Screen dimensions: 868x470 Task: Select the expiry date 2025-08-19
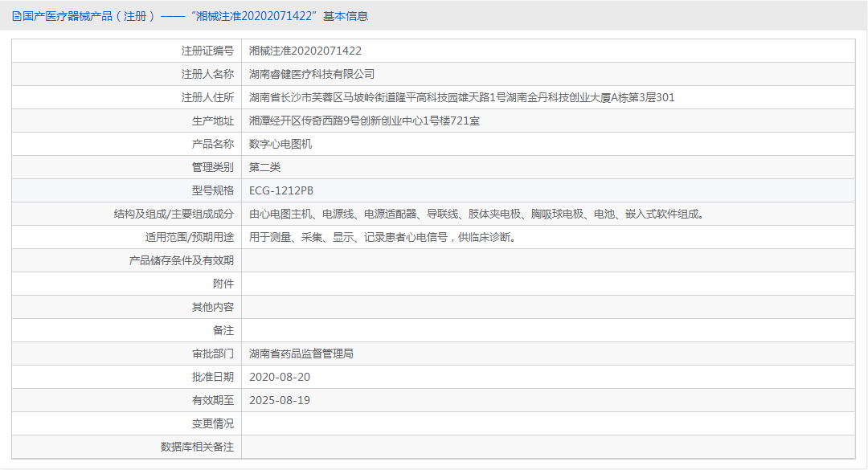coord(280,400)
